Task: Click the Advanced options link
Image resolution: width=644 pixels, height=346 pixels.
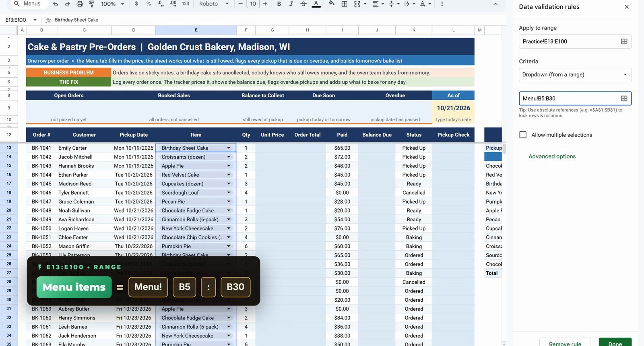Action: [x=552, y=157]
